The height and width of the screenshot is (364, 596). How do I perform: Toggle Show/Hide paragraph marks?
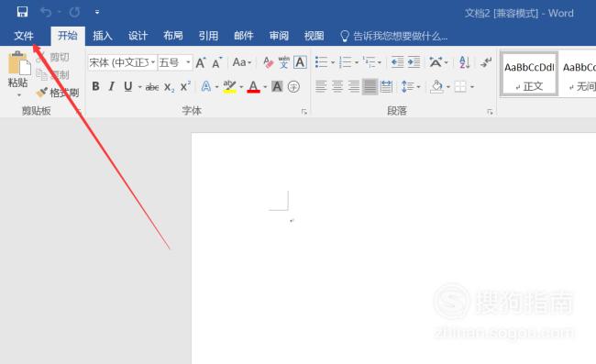tap(486, 62)
